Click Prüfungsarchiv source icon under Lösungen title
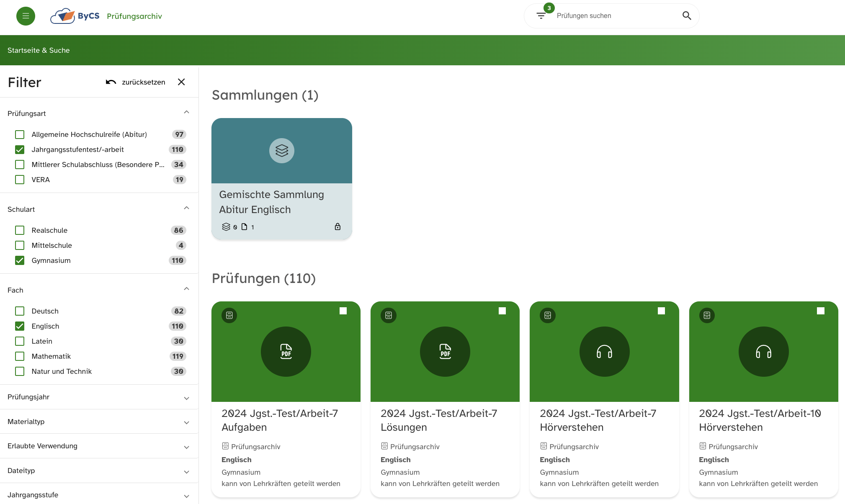The image size is (845, 504). [x=384, y=446]
